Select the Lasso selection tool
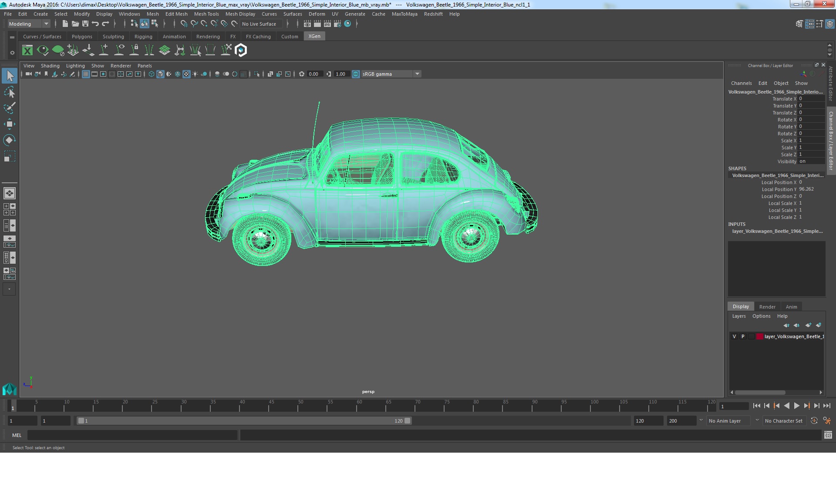 9,92
